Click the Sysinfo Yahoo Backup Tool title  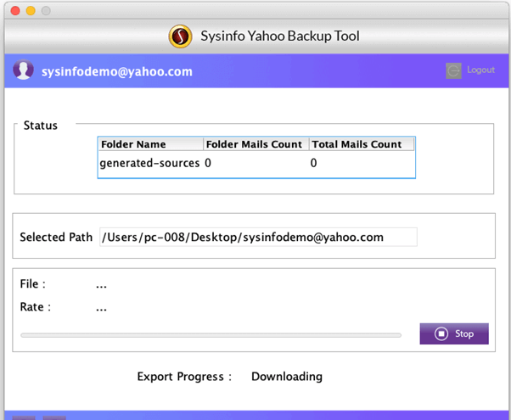[280, 36]
